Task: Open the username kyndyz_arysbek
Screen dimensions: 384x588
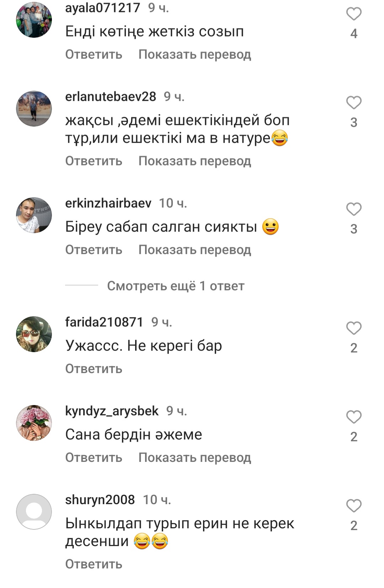Action: (112, 411)
